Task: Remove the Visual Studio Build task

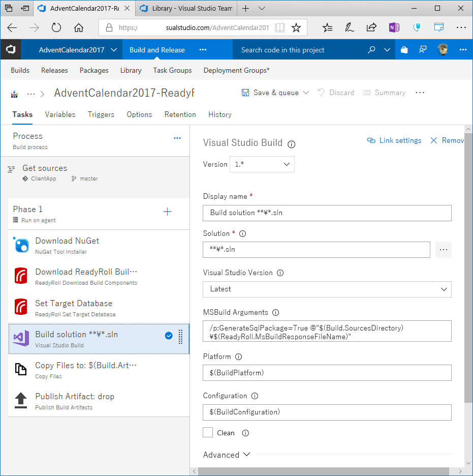Action: tap(447, 140)
